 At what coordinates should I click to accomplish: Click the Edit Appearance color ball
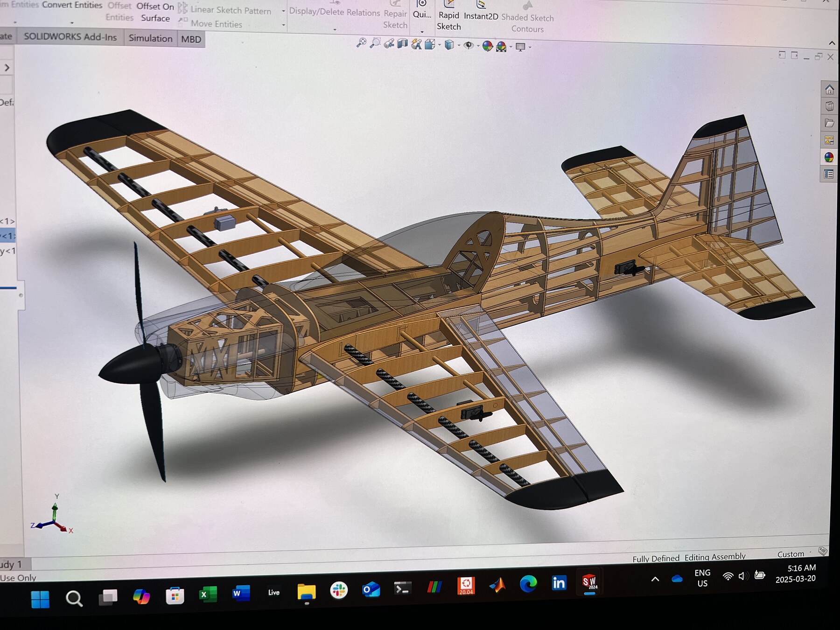pos(487,46)
